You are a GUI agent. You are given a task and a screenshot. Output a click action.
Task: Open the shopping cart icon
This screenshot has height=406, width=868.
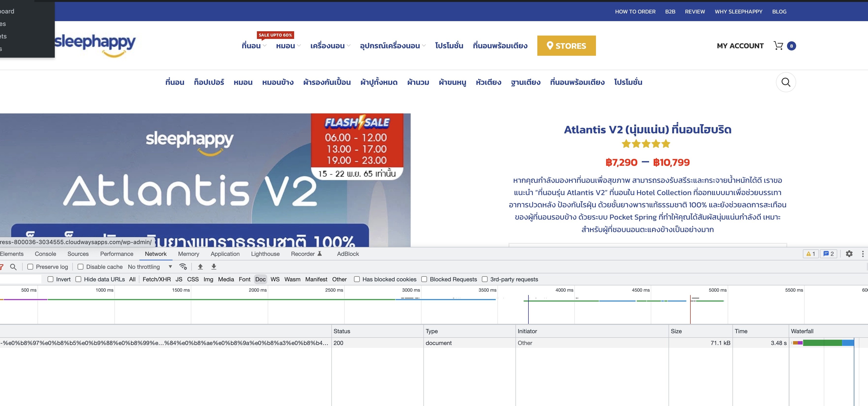pos(778,46)
